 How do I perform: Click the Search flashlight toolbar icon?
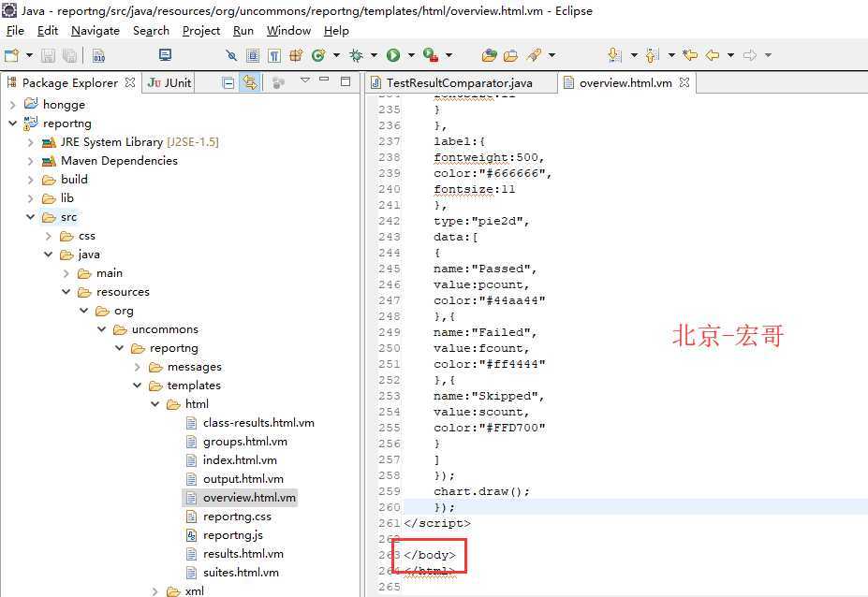(535, 55)
